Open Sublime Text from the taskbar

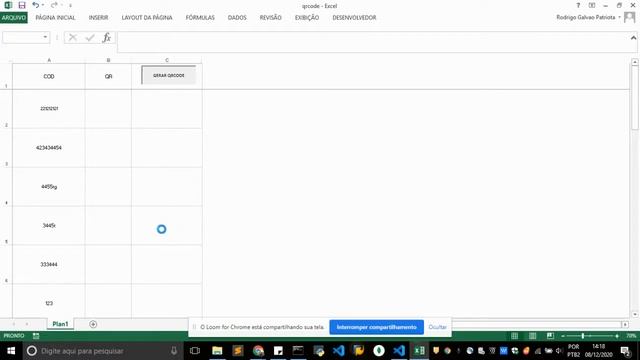[x=238, y=351]
